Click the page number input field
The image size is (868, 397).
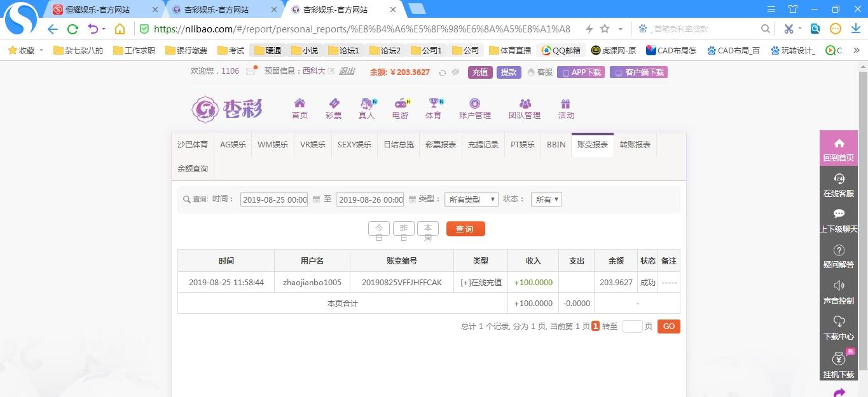pos(632,326)
